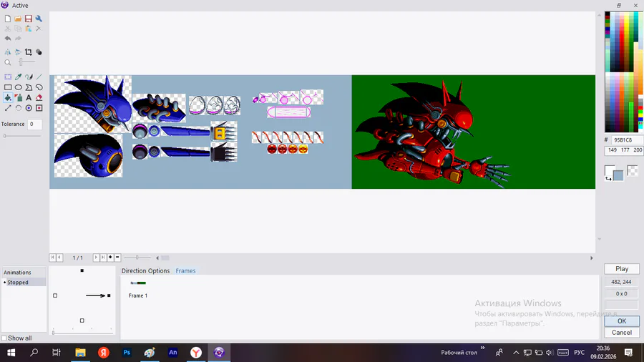
Task: Click the alpha channel transparency icon
Action: click(x=39, y=52)
